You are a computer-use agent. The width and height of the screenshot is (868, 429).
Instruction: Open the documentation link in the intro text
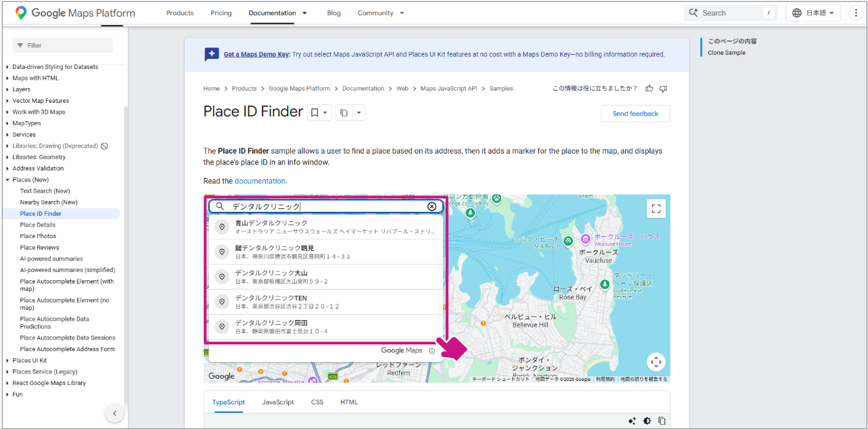[x=260, y=181]
